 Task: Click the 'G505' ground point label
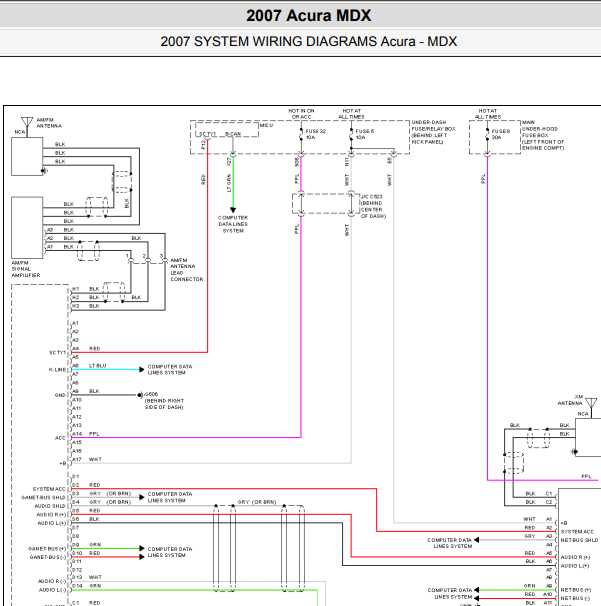click(151, 394)
